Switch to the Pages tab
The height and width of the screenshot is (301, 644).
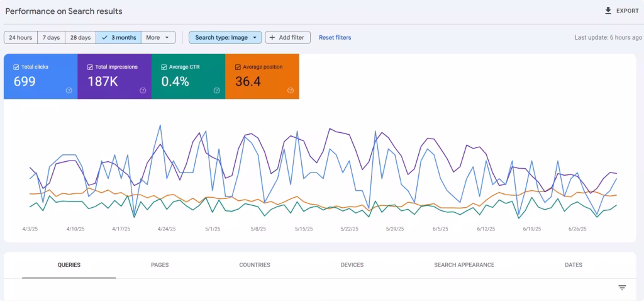[x=160, y=265]
